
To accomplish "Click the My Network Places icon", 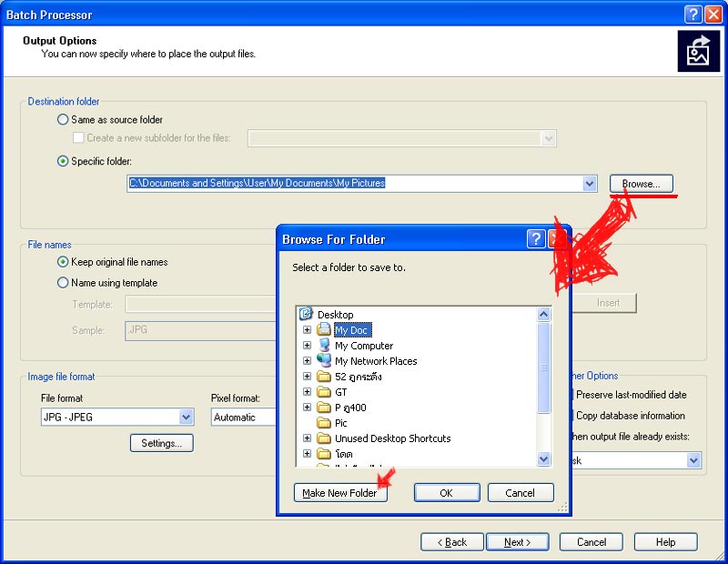I will (324, 360).
